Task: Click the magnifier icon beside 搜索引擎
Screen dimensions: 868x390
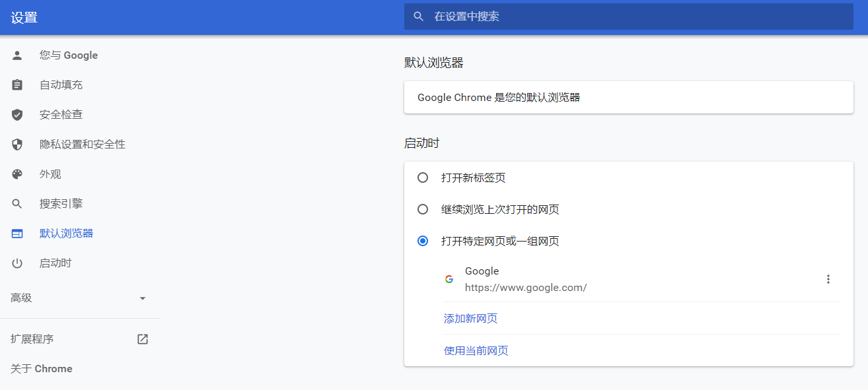Action: (17, 204)
